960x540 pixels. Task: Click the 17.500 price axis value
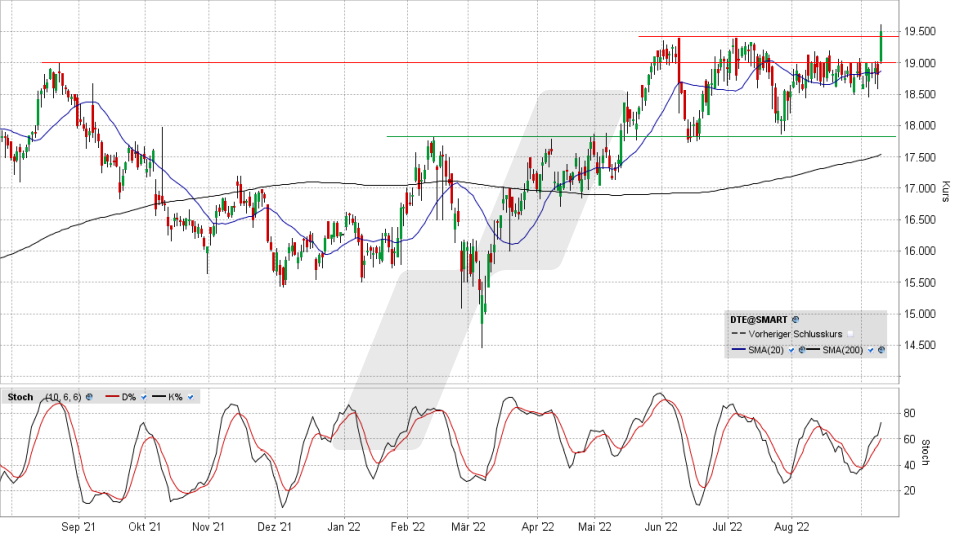[921, 157]
